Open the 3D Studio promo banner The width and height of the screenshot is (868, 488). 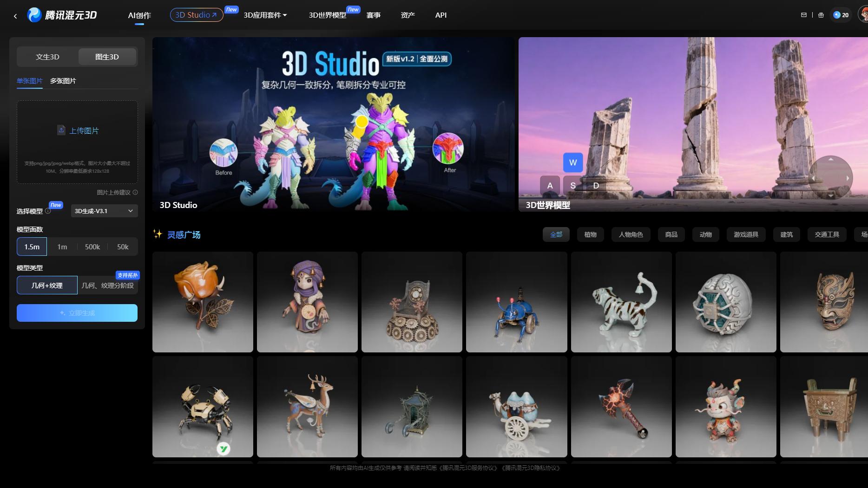(334, 124)
